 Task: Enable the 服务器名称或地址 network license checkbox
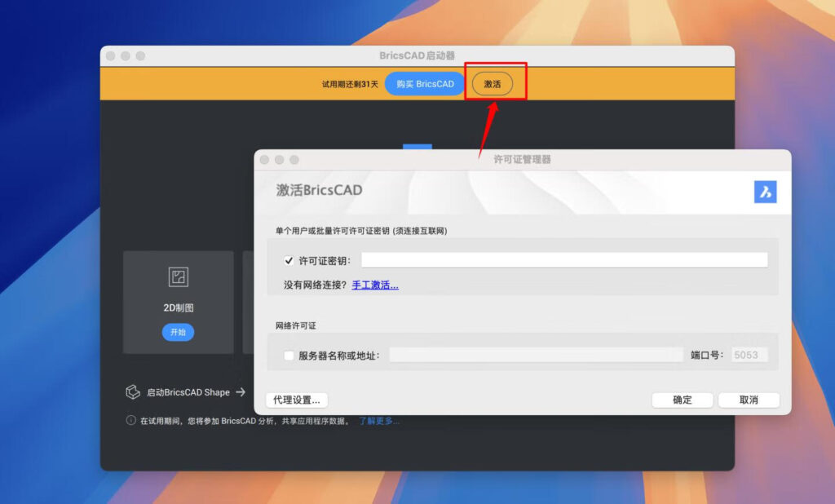pyautogui.click(x=289, y=355)
